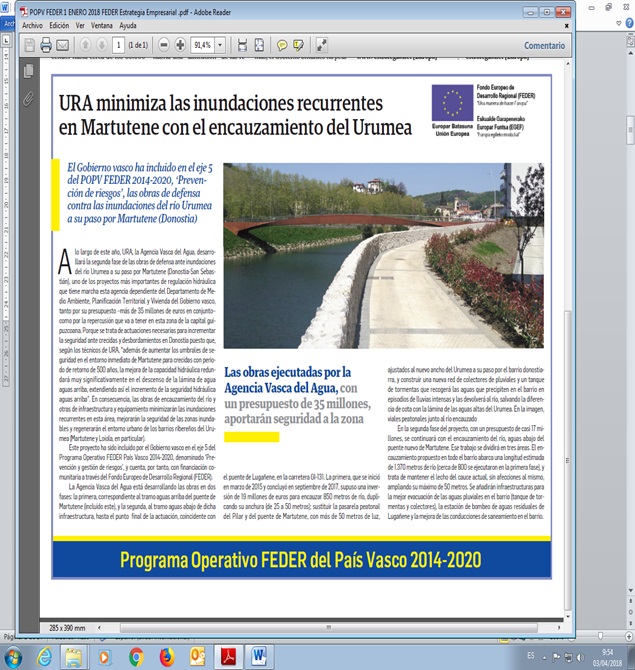
Task: Select the fit one full page icon
Action: click(259, 45)
